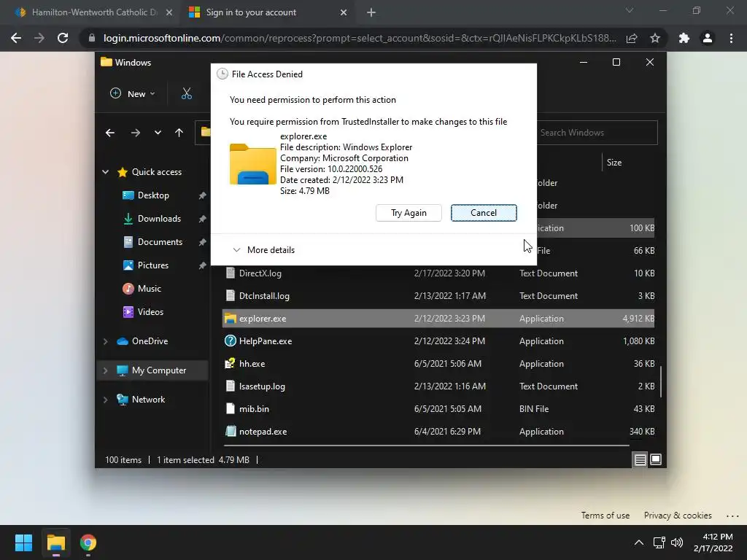Click the vertical scrollbar in file list
747x560 pixels.
[660, 381]
